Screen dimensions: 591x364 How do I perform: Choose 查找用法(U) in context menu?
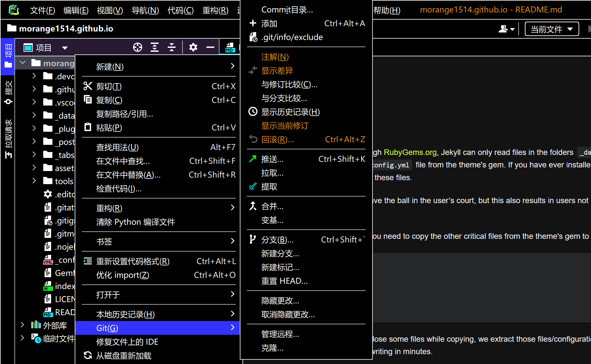[158, 147]
